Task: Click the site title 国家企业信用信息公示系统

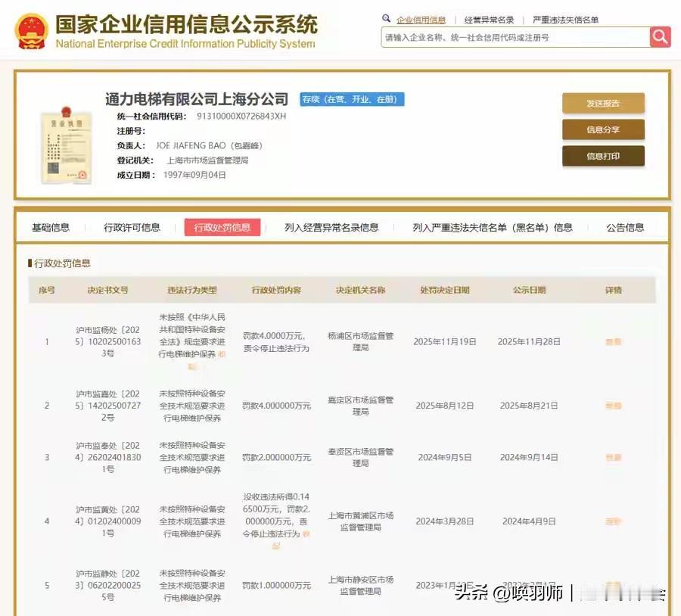Action: click(186, 24)
